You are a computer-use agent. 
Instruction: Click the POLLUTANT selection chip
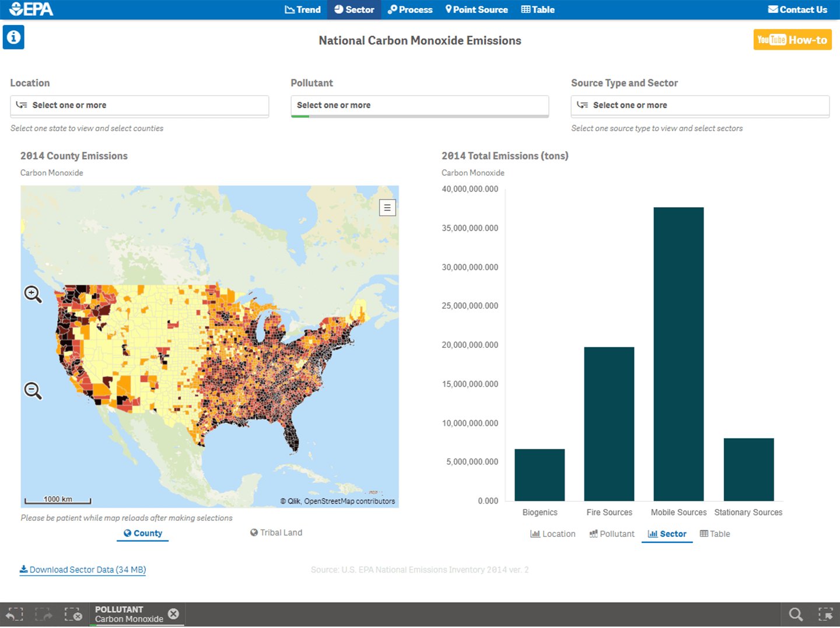tap(129, 614)
